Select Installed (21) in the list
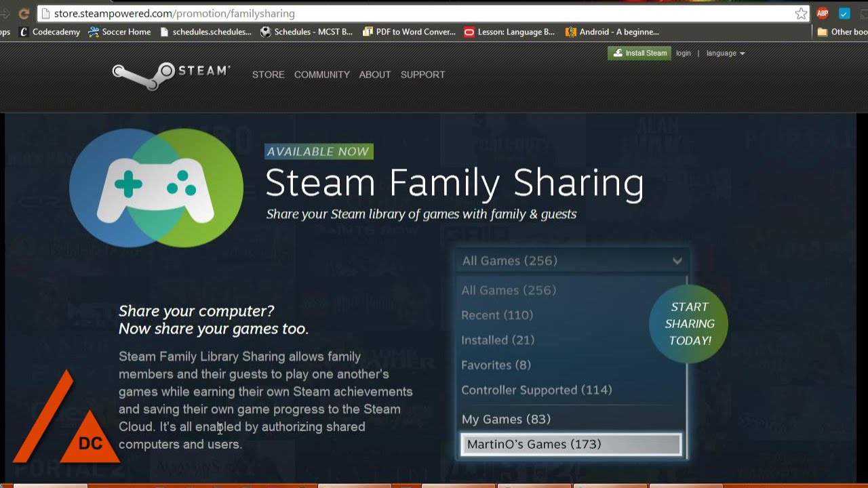 [x=498, y=340]
